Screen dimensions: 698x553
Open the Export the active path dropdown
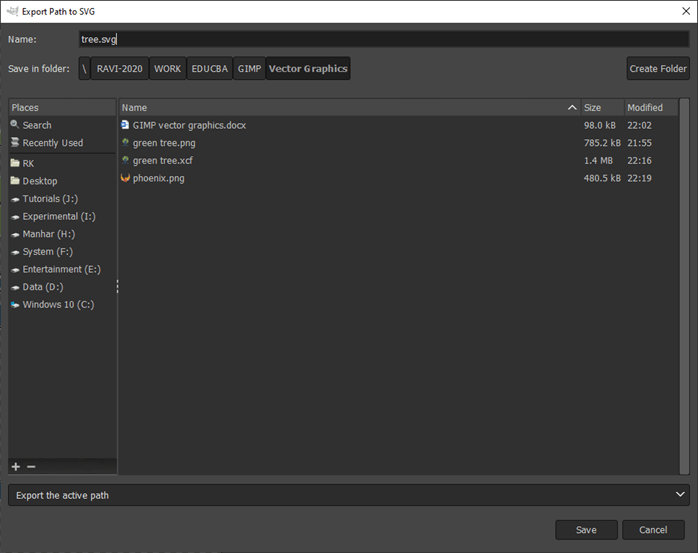[349, 495]
